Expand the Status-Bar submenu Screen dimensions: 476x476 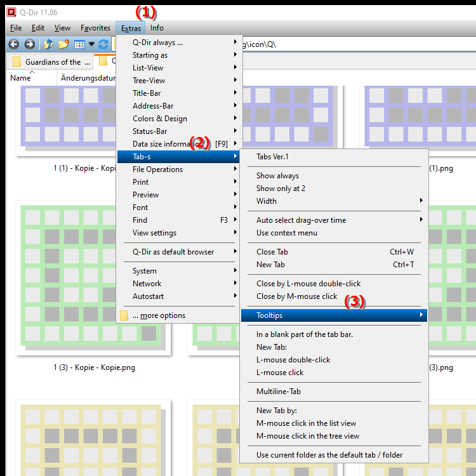[180, 131]
